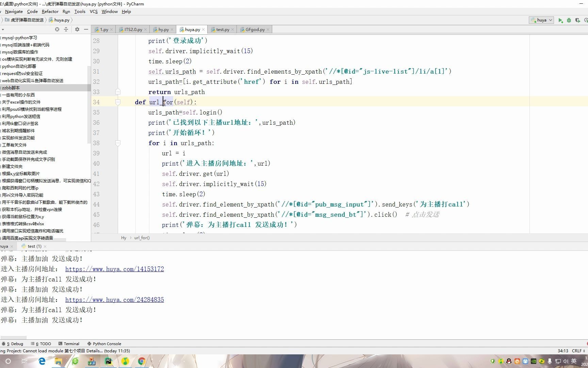Screen dimensions: 588x368
Task: Collapse the url_for function with its fold arrow
Action: coord(118,102)
